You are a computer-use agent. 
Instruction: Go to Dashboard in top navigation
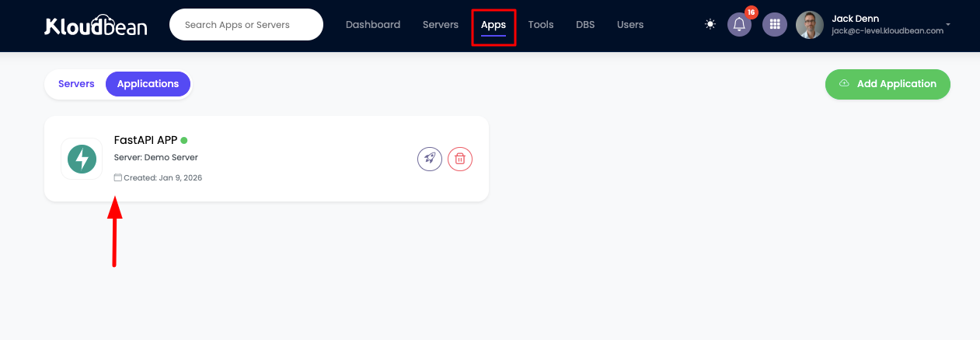pyautogui.click(x=373, y=25)
